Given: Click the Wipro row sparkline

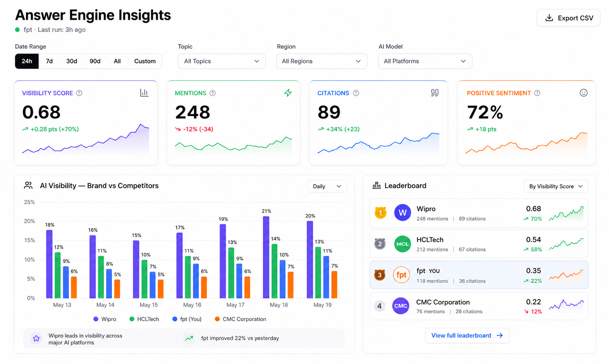Looking at the screenshot, I should 566,214.
